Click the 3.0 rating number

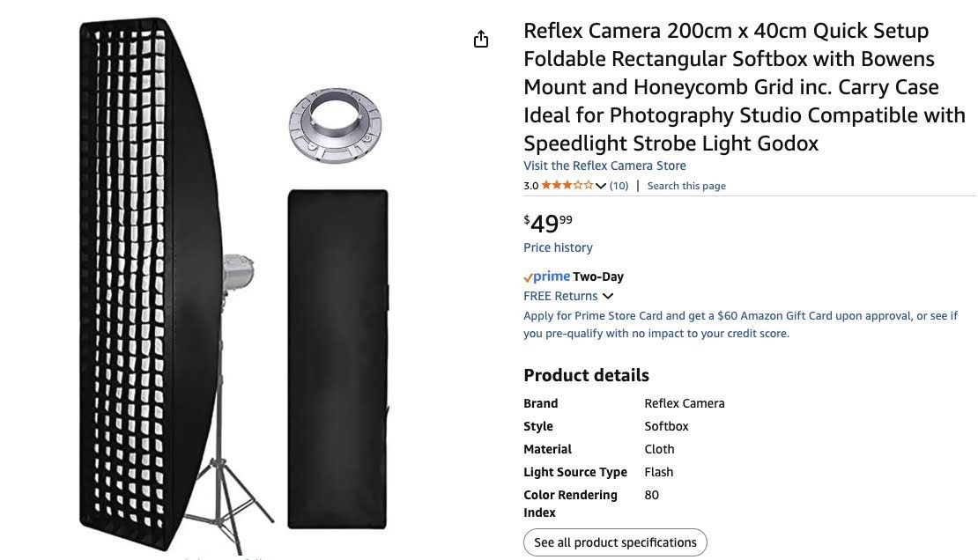pos(530,186)
